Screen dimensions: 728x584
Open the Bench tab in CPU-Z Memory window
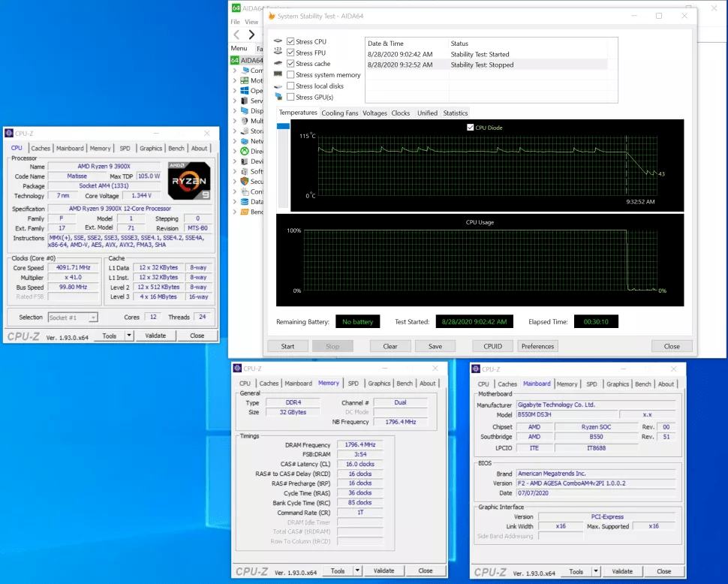click(x=405, y=384)
